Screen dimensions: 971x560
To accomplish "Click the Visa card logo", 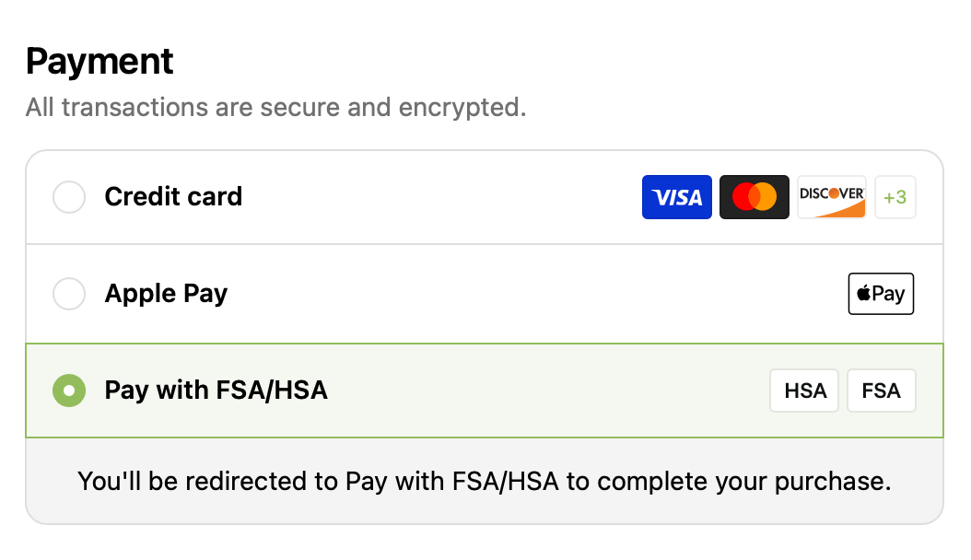I will (677, 197).
